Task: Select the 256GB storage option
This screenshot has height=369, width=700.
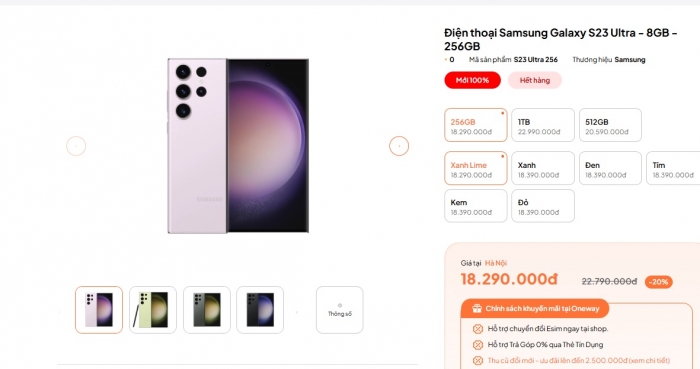Action: pyautogui.click(x=476, y=125)
